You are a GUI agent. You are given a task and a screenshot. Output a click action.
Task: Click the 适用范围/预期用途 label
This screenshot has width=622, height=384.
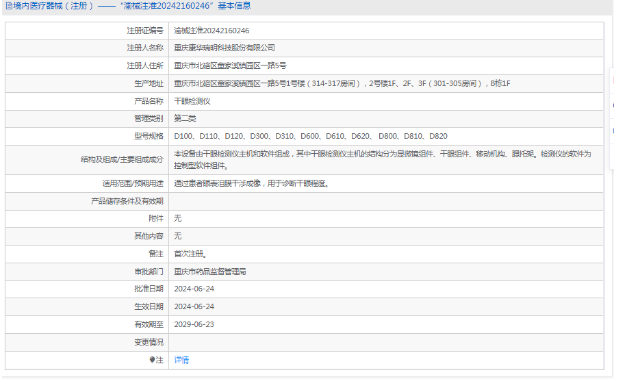tap(133, 183)
